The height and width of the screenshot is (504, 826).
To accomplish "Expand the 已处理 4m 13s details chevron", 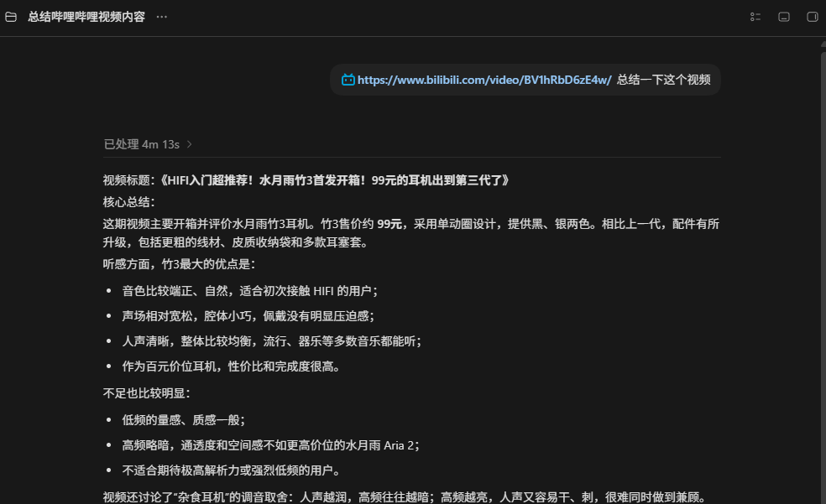I will [x=189, y=144].
